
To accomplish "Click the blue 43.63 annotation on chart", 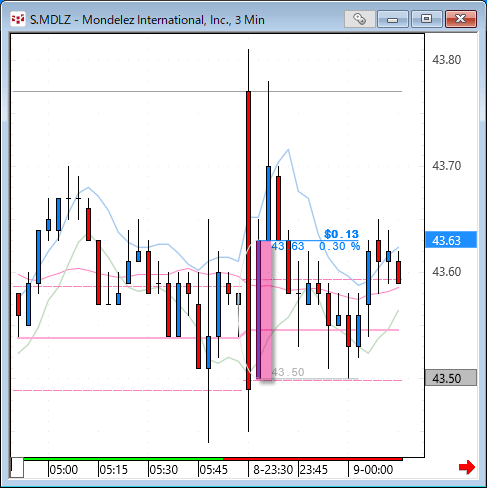I will point(288,246).
